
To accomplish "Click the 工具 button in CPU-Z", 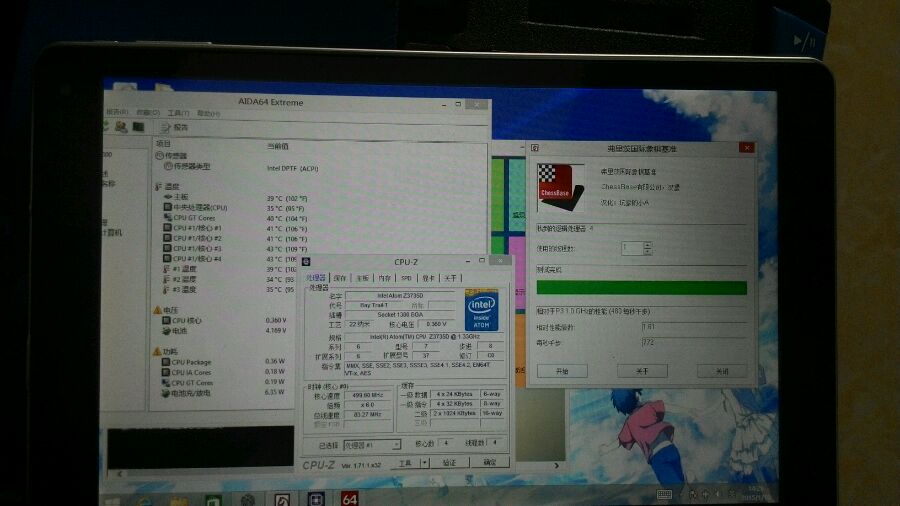I will [405, 462].
